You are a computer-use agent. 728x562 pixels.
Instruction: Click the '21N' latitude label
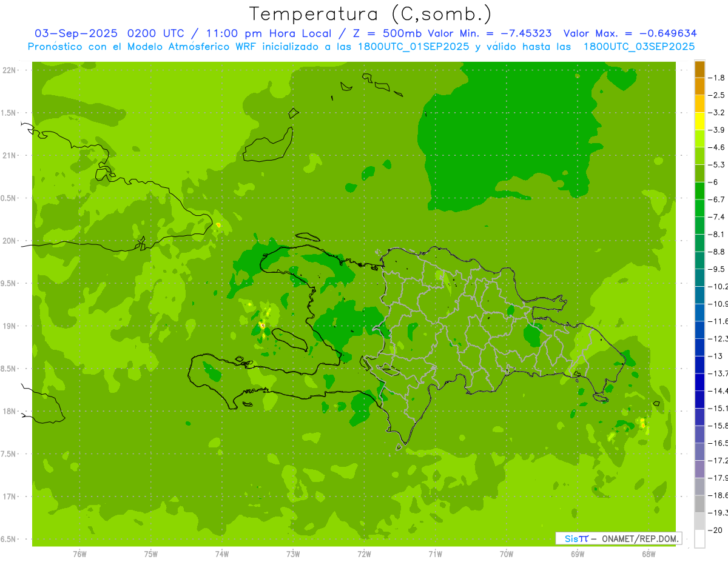(10, 156)
